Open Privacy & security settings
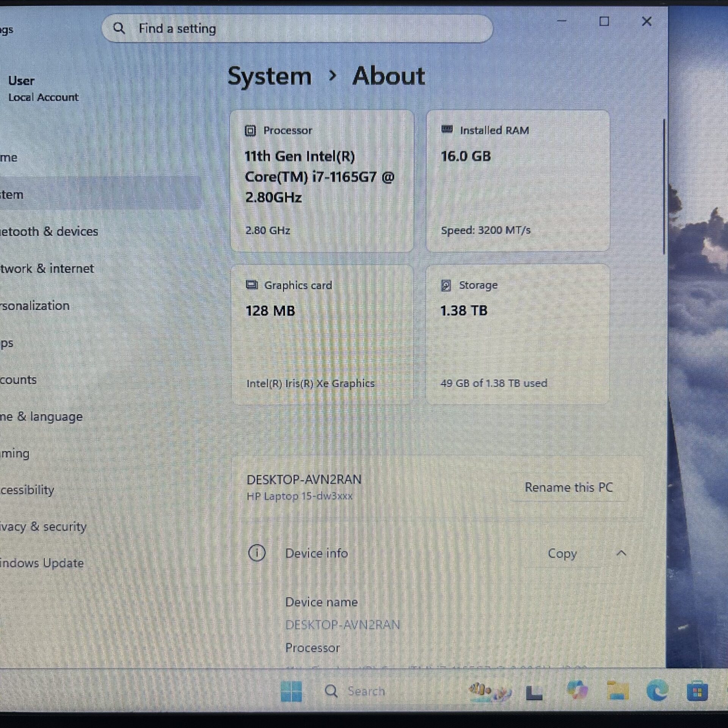Screen dimensions: 728x728 pos(43,527)
